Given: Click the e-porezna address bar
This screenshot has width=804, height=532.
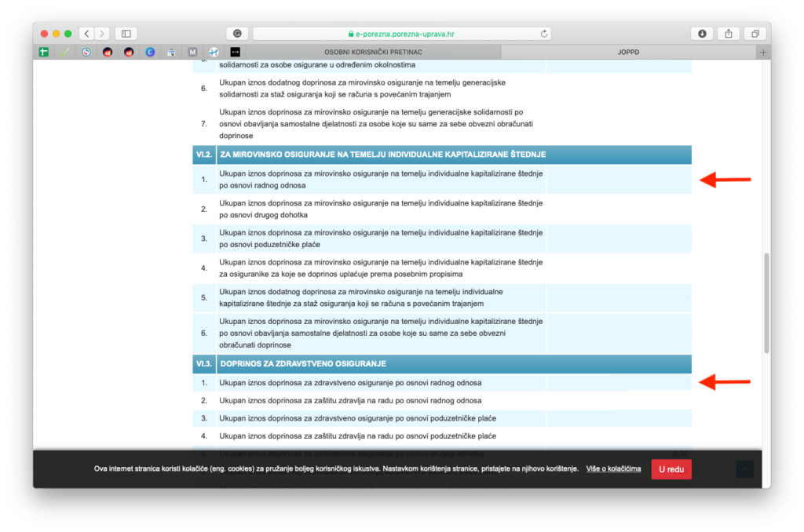Looking at the screenshot, I should pos(400,34).
